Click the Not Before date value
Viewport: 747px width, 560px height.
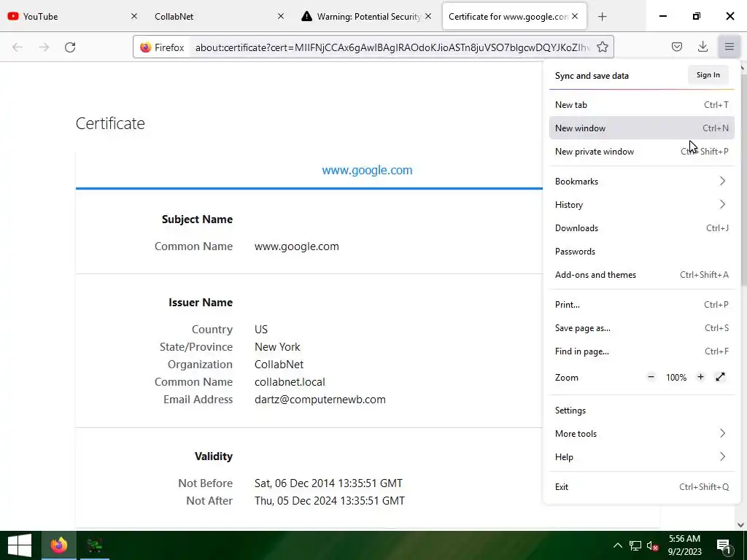point(328,483)
